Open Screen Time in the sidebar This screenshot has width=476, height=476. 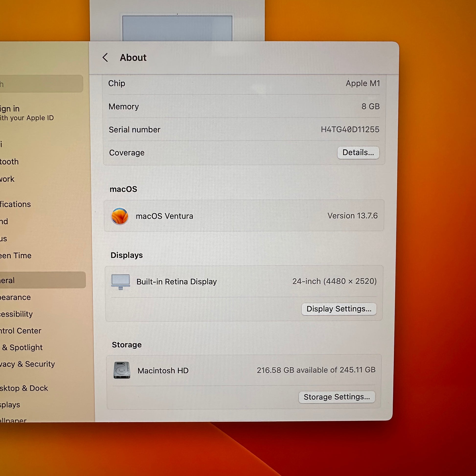16,256
